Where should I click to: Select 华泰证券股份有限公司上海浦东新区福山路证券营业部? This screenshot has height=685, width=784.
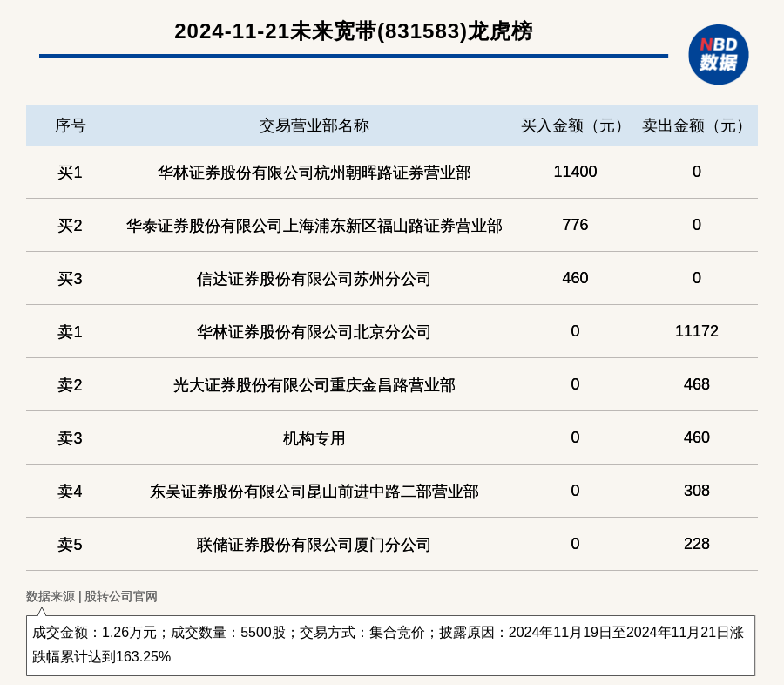pos(314,226)
